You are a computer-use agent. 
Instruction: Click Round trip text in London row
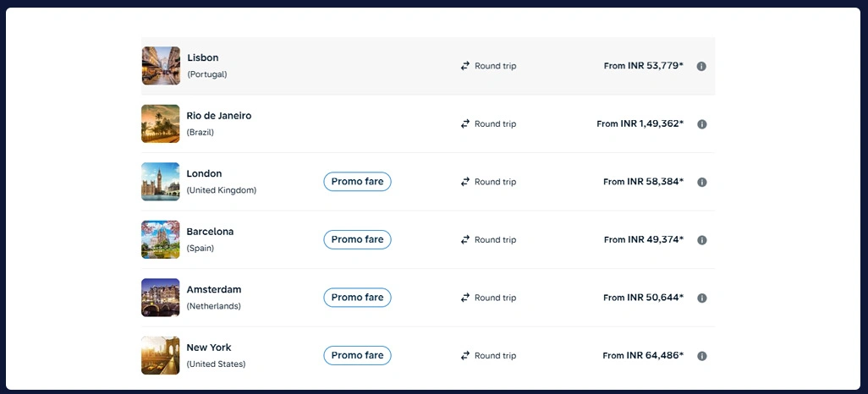[x=496, y=182]
